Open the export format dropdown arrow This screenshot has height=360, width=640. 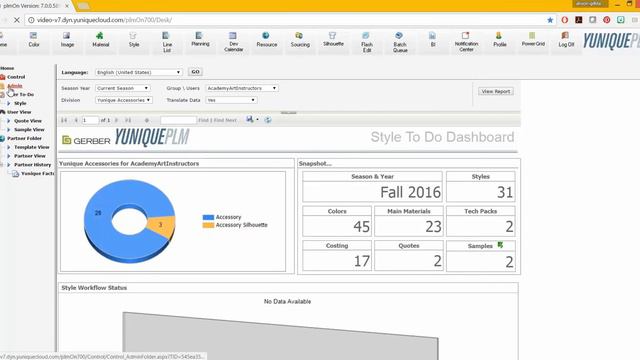point(258,120)
